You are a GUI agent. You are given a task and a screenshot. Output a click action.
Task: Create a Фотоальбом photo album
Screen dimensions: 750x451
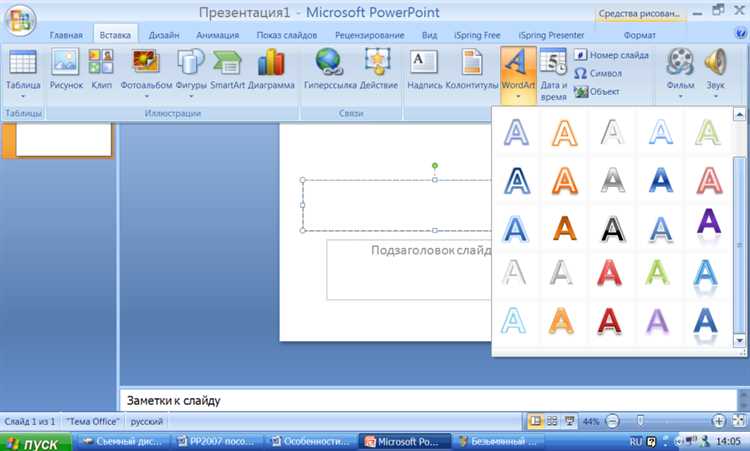coord(146,70)
